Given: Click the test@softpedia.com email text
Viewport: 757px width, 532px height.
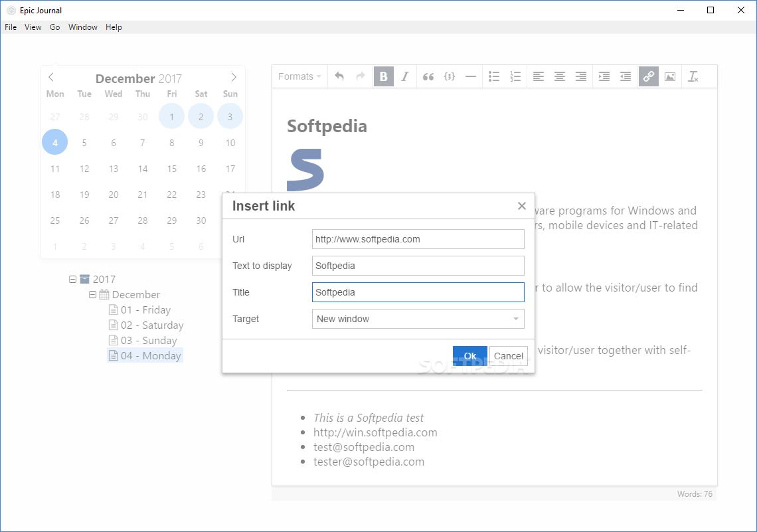Looking at the screenshot, I should click(363, 447).
